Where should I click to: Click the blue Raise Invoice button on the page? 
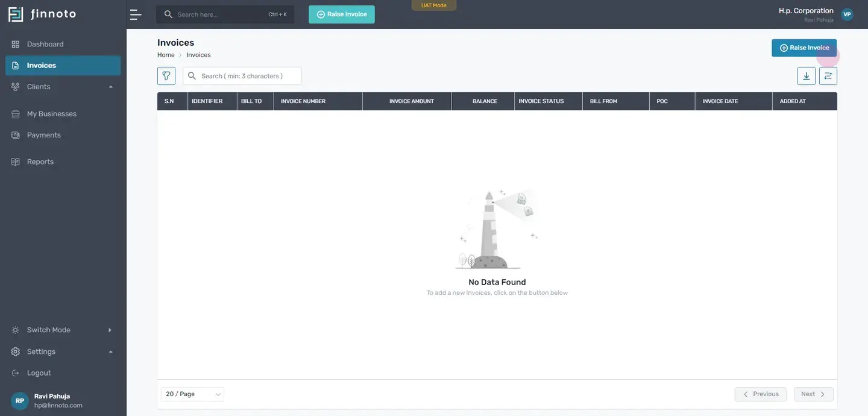coord(804,48)
